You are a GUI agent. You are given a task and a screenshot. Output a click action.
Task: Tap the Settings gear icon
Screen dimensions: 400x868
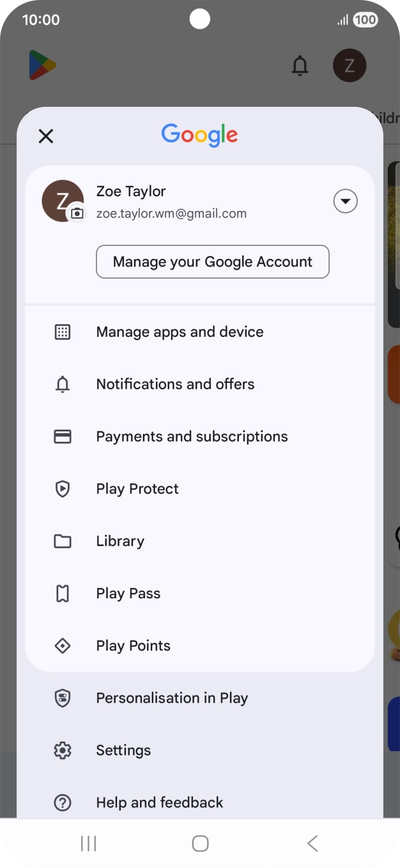[x=63, y=750]
